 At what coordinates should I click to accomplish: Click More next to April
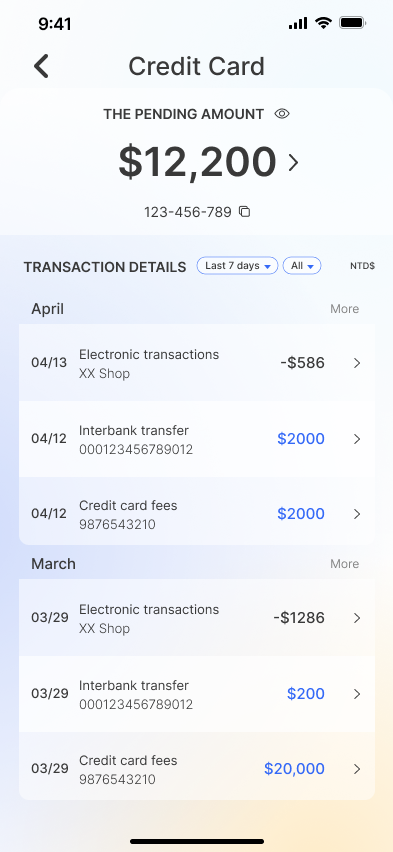point(345,309)
